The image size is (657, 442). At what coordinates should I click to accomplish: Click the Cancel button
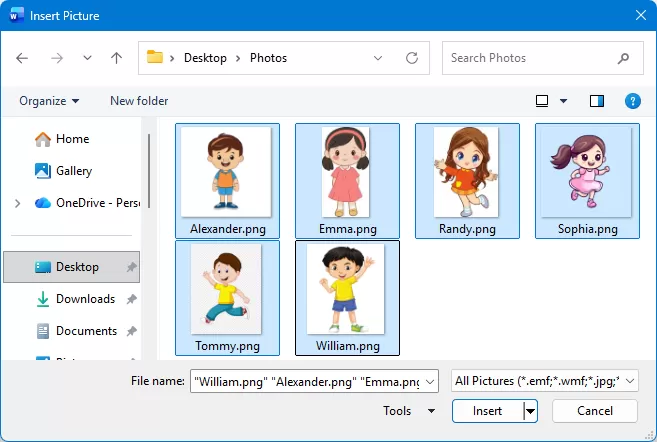[595, 411]
